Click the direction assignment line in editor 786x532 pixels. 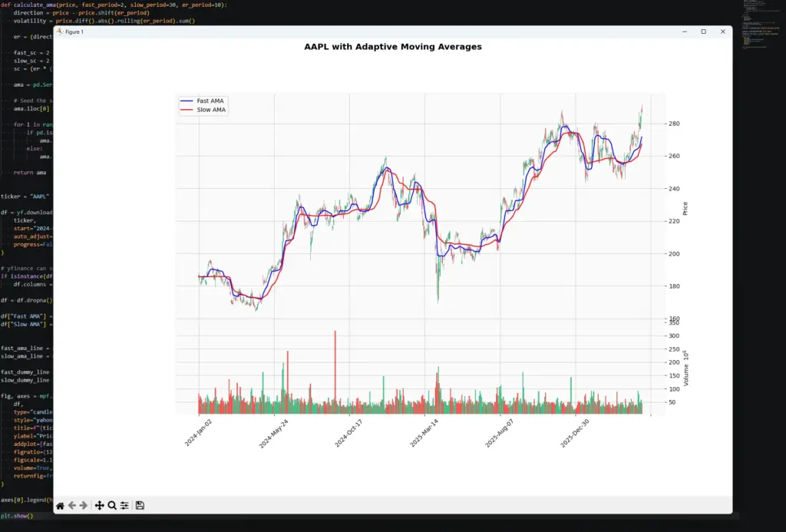81,13
